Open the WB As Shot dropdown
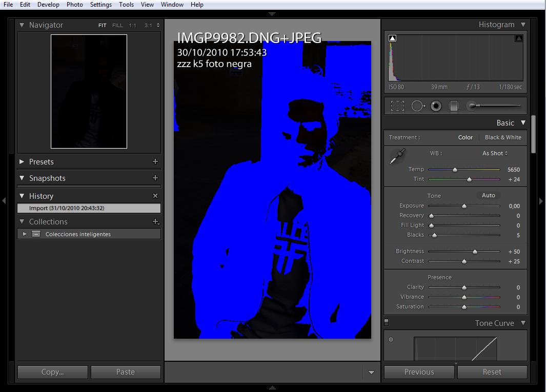Viewport: 546px width, 392px height. click(495, 153)
